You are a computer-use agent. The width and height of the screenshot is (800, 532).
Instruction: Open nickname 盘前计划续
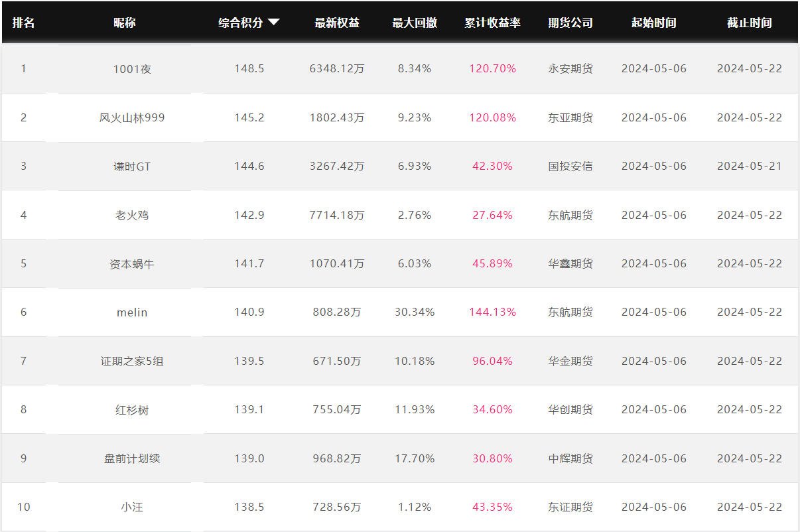pyautogui.click(x=132, y=458)
